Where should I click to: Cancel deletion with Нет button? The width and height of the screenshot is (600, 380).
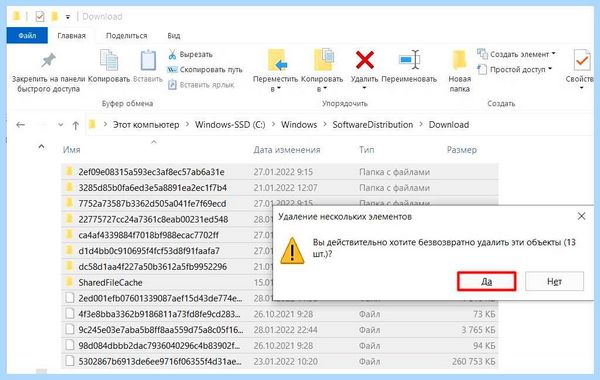click(x=554, y=282)
